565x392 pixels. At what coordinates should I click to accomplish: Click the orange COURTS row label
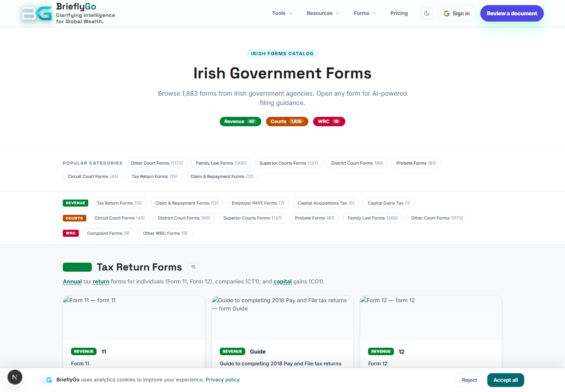coord(74,218)
